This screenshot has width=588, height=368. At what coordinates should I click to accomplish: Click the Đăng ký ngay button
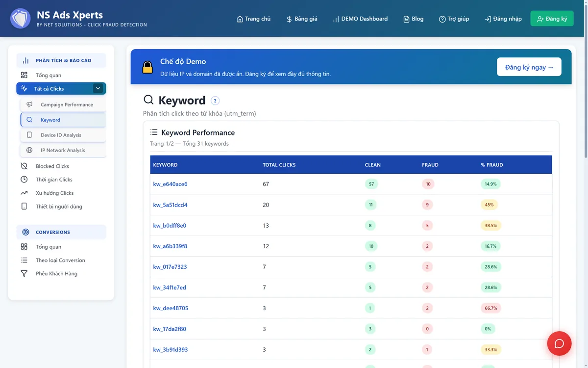click(x=529, y=67)
